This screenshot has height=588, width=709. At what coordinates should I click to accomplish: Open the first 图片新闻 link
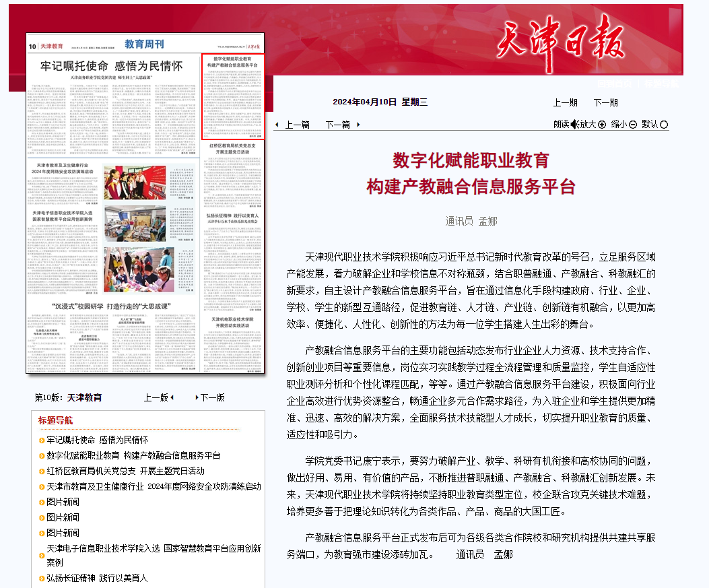point(63,502)
